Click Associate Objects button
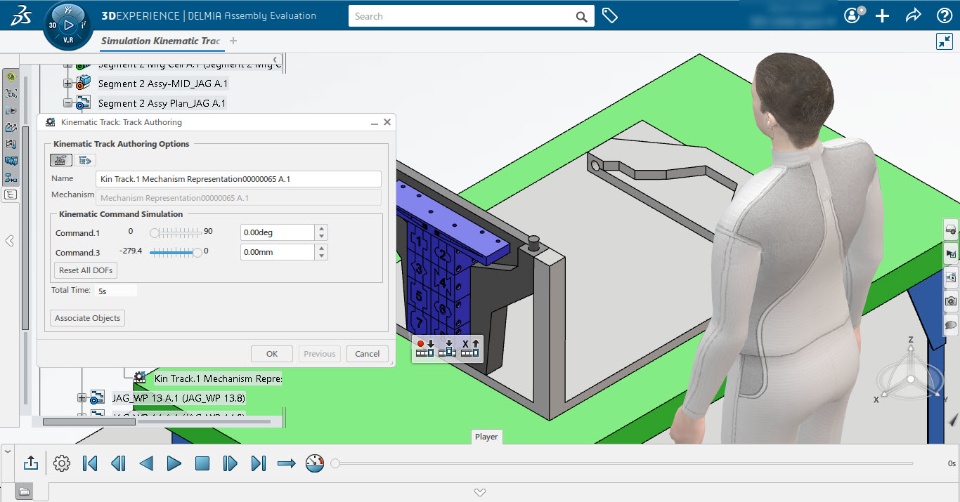 coord(88,318)
